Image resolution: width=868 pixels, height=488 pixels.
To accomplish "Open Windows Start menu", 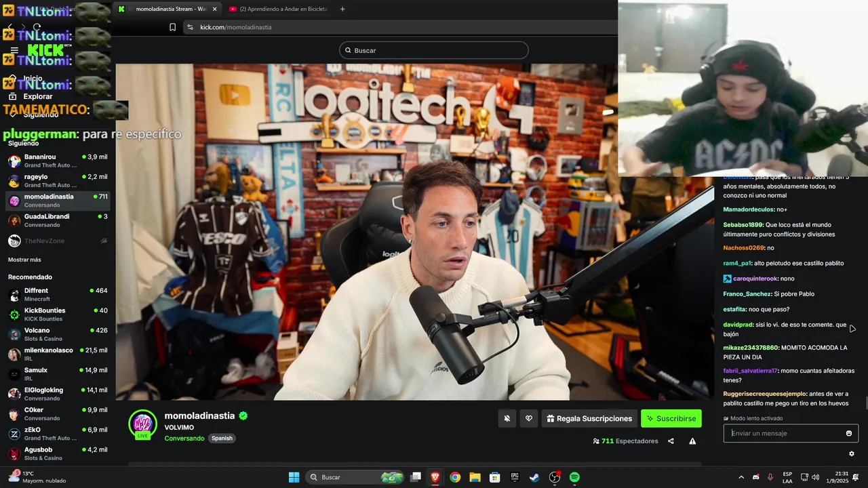I will click(x=294, y=477).
